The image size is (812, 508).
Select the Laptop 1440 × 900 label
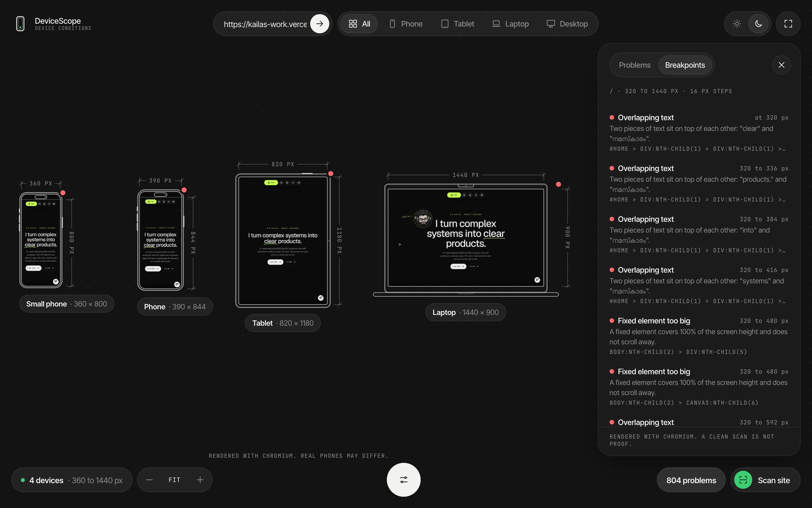pos(466,312)
